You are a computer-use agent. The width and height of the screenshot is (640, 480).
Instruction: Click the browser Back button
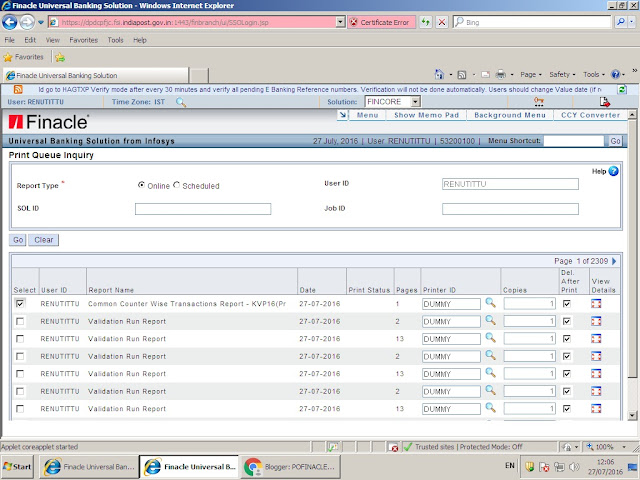(10, 22)
